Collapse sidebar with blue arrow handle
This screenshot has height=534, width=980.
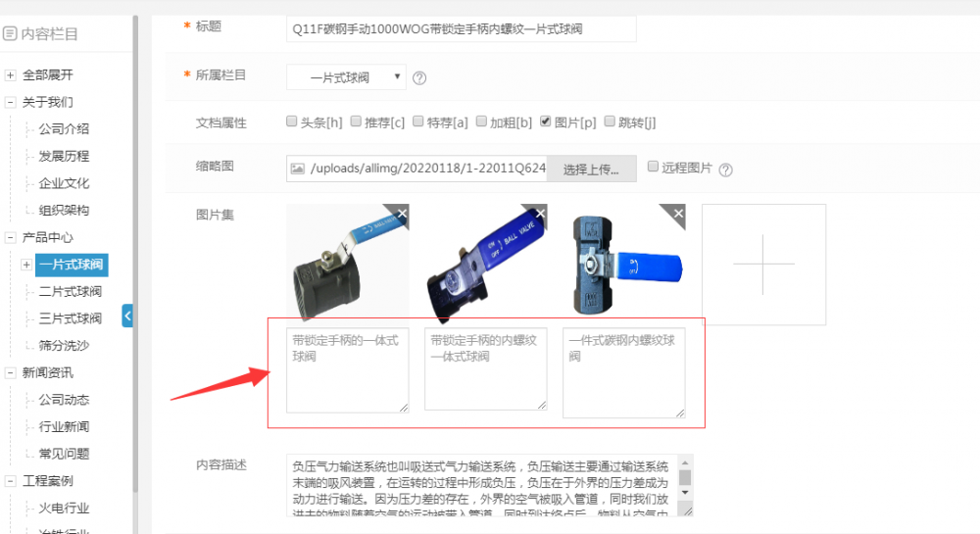127,316
